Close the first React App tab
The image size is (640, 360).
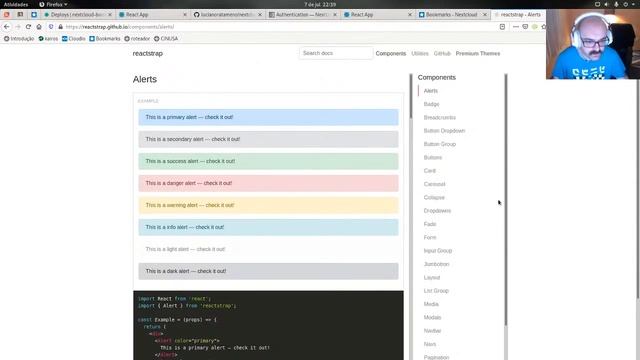pyautogui.click(x=185, y=15)
